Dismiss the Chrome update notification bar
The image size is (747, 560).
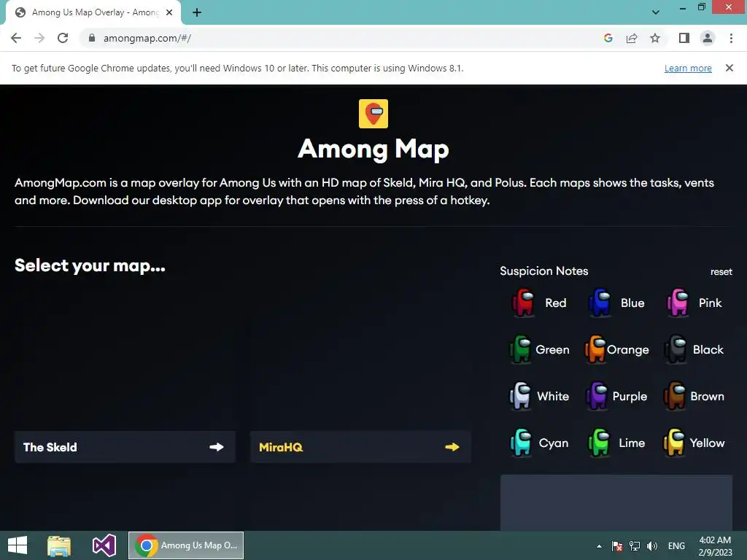(x=729, y=68)
